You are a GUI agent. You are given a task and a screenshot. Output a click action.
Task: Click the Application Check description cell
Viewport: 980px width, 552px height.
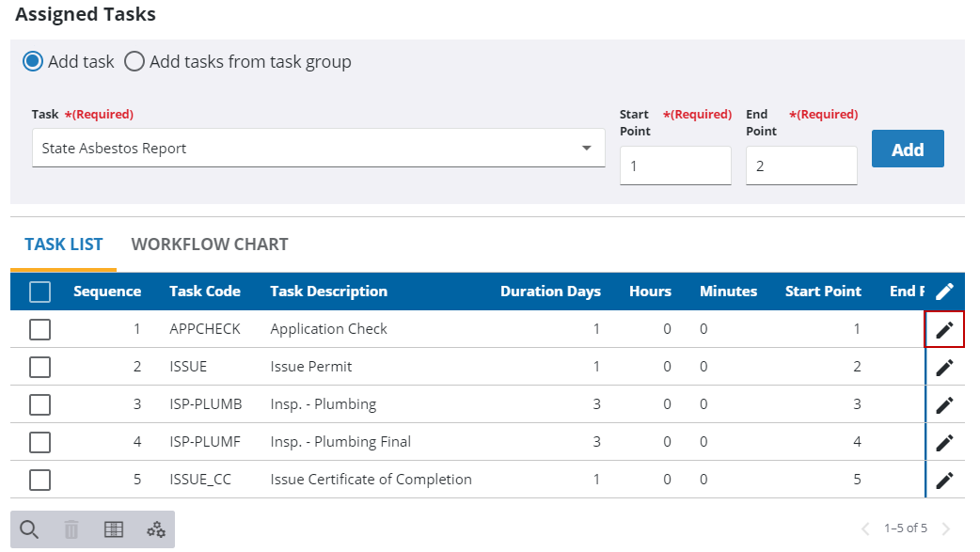click(x=329, y=329)
